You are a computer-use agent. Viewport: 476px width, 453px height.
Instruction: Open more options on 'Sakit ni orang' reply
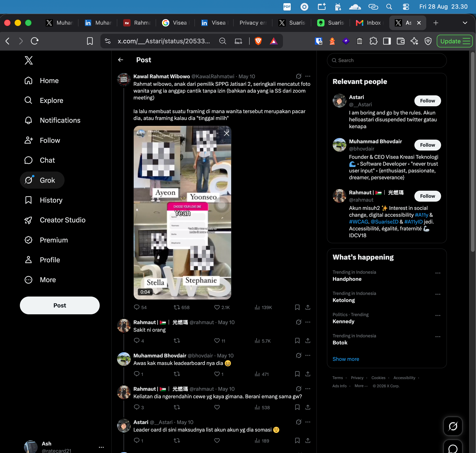coord(308,322)
